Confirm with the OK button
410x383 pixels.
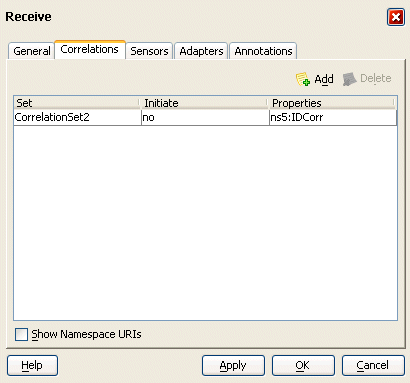pos(303,365)
